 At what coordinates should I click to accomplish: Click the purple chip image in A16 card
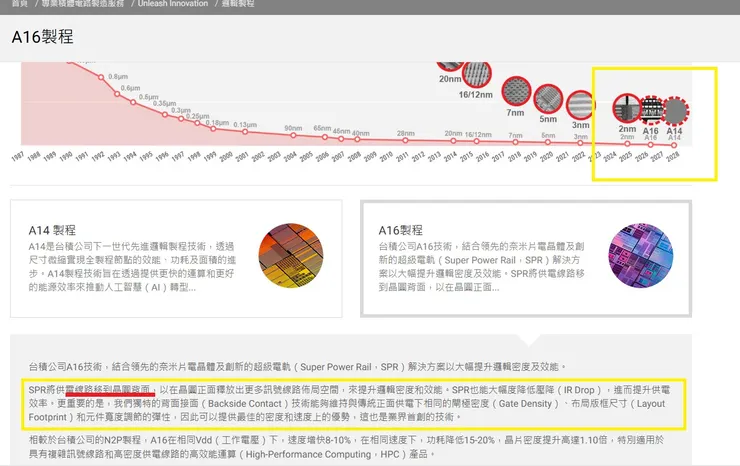tap(641, 255)
